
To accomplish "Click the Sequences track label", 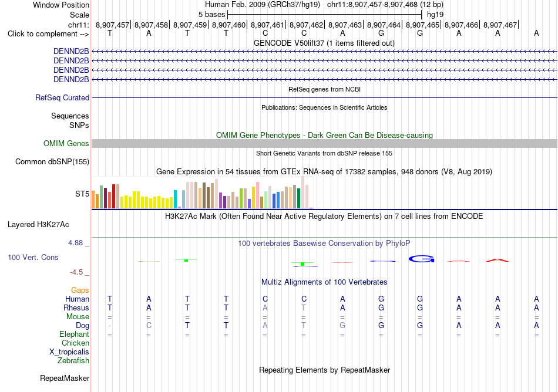I will (x=70, y=116).
